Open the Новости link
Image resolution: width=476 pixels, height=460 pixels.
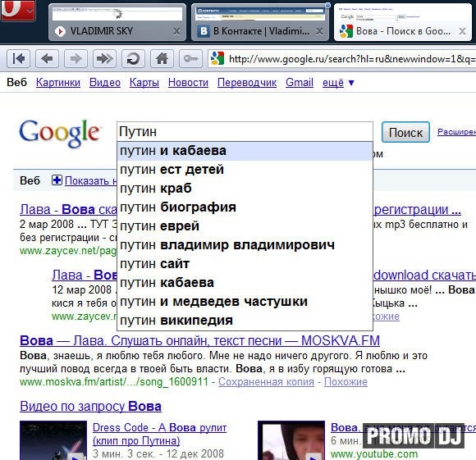click(188, 83)
